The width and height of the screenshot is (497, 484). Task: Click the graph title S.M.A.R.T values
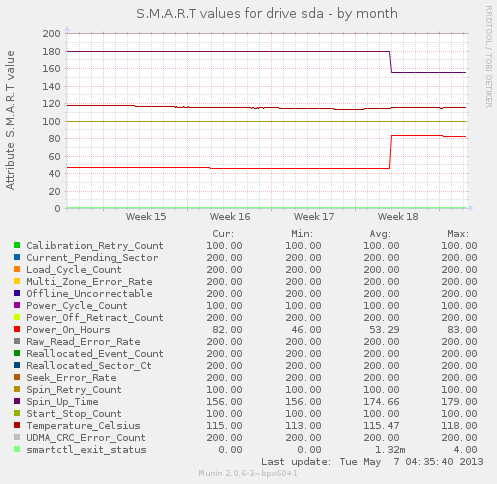click(267, 14)
